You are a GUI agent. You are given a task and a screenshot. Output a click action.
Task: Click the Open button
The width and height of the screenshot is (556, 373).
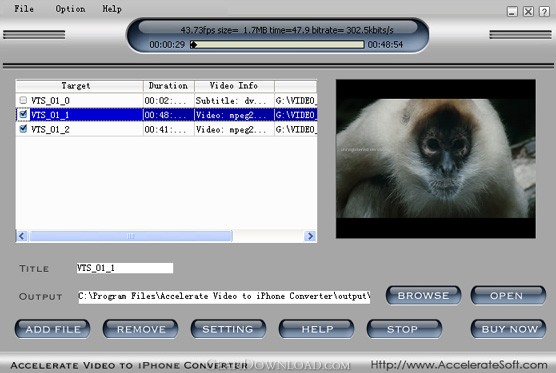pos(508,296)
